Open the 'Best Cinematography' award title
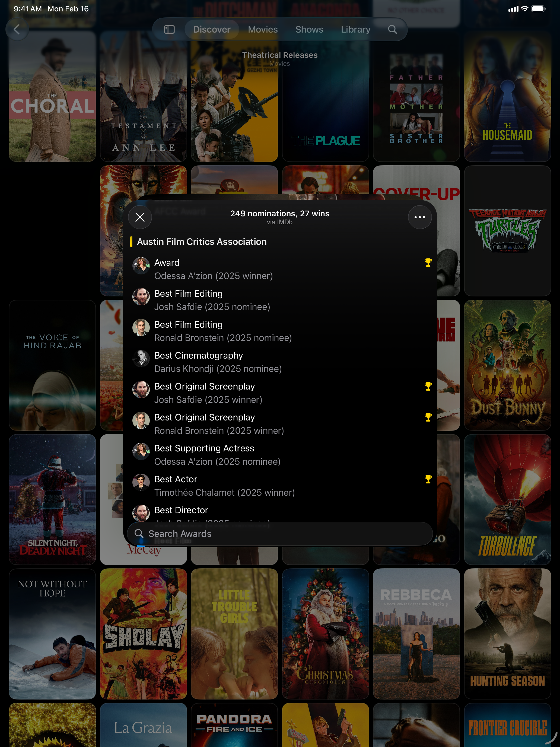The width and height of the screenshot is (560, 747). (x=199, y=356)
